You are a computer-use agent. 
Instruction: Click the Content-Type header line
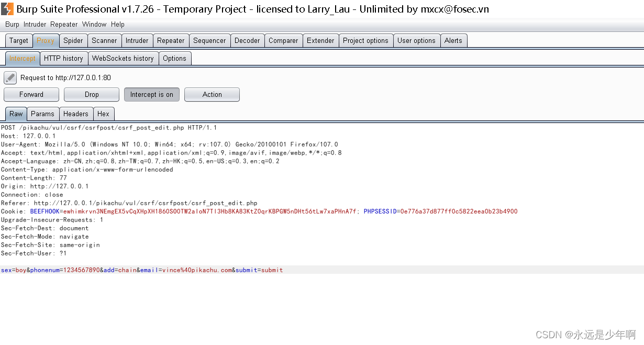[87, 170]
